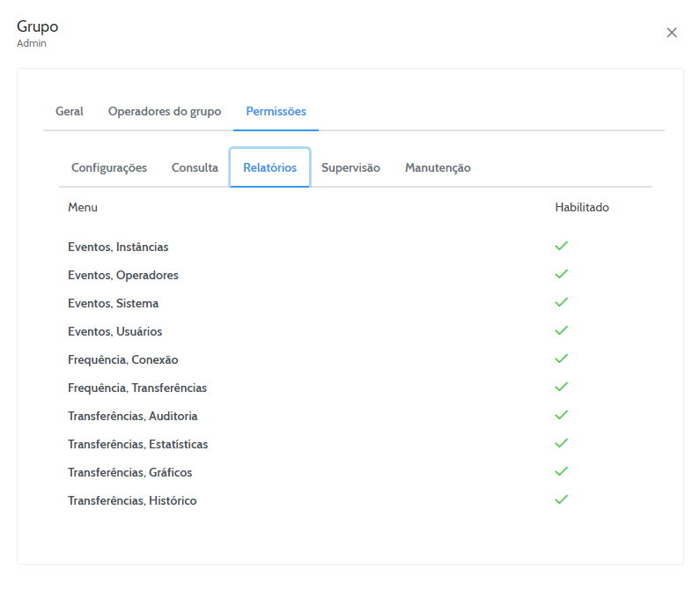Select the 'Eventos, Usuários' row label
This screenshot has width=700, height=599.
[x=114, y=331]
